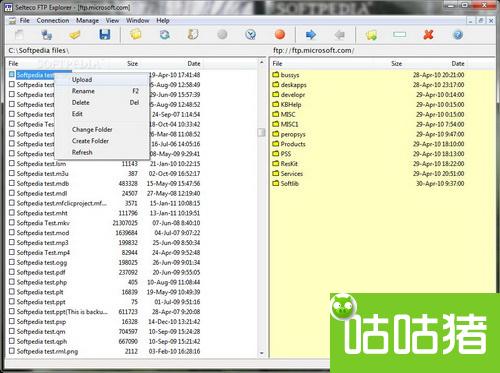Click the circular arrows refresh icon

pyautogui.click(x=165, y=35)
